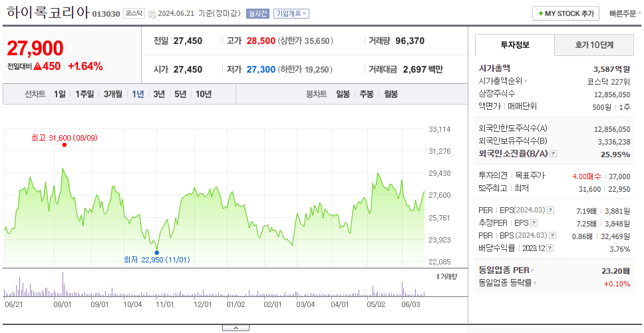This screenshot has width=644, height=333.
Task: Select the 10년 line chart period
Action: pyautogui.click(x=204, y=94)
